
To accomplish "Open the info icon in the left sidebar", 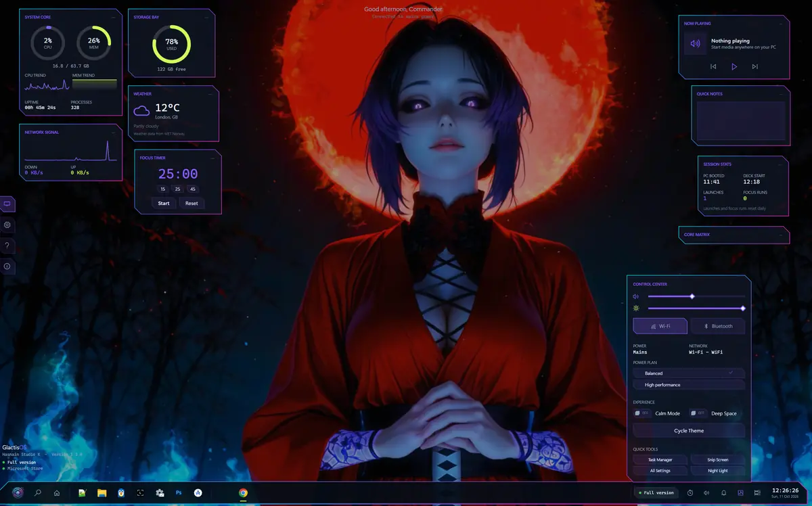I will pos(7,267).
